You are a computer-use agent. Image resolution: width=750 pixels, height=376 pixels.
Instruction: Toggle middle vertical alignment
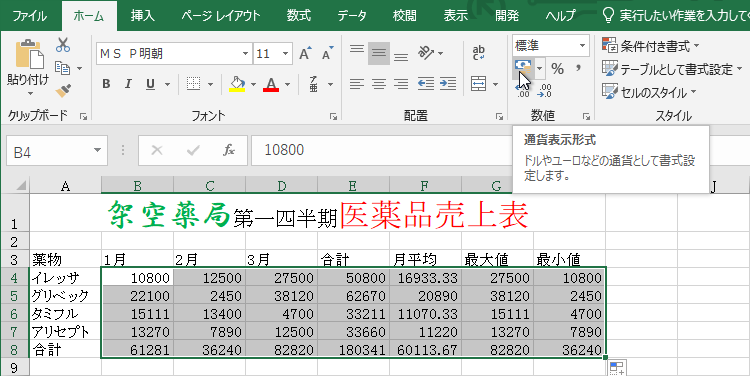pyautogui.click(x=379, y=53)
